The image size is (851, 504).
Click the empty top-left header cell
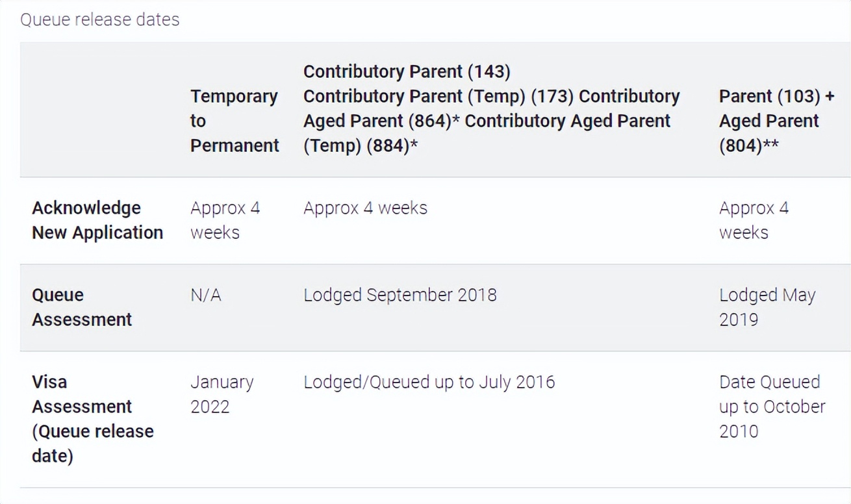click(x=97, y=110)
